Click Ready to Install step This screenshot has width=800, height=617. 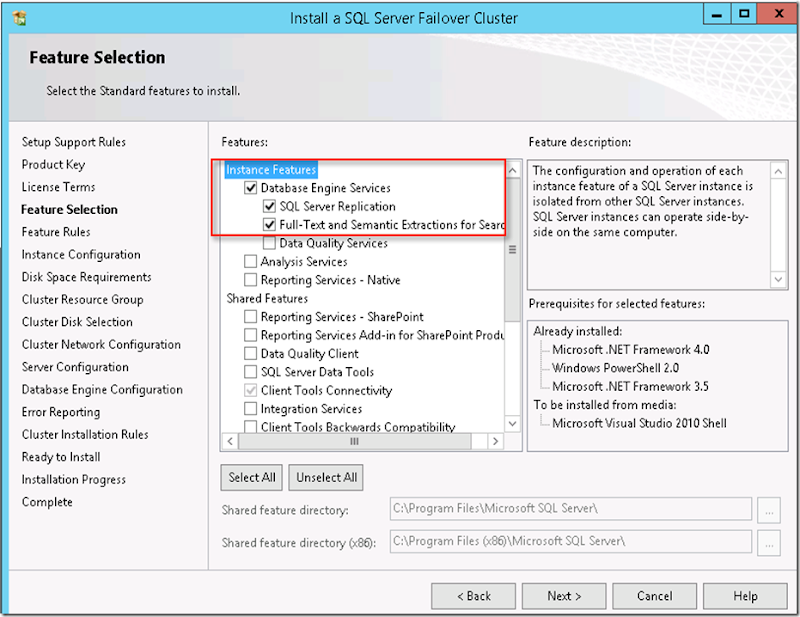point(61,457)
